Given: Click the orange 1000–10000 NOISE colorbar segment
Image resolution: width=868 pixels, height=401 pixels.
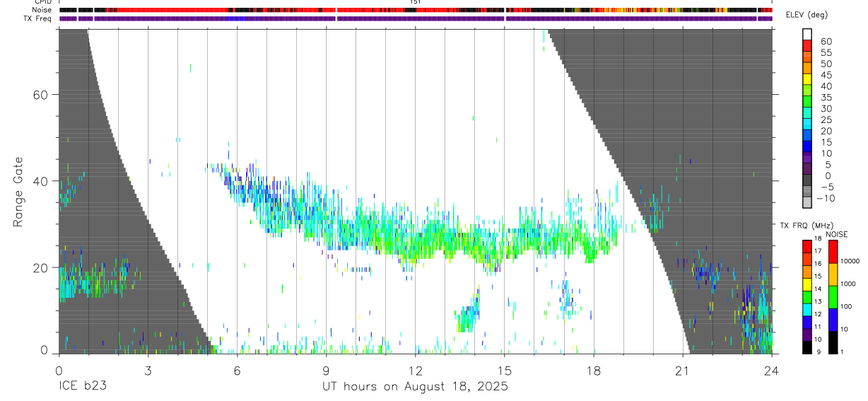Looking at the screenshot, I should click(x=833, y=274).
